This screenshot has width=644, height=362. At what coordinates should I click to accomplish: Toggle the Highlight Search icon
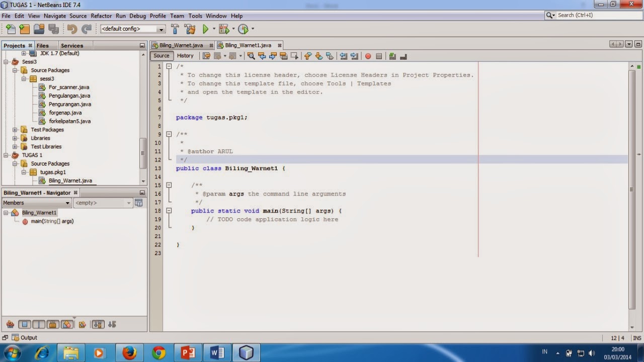[x=284, y=56]
